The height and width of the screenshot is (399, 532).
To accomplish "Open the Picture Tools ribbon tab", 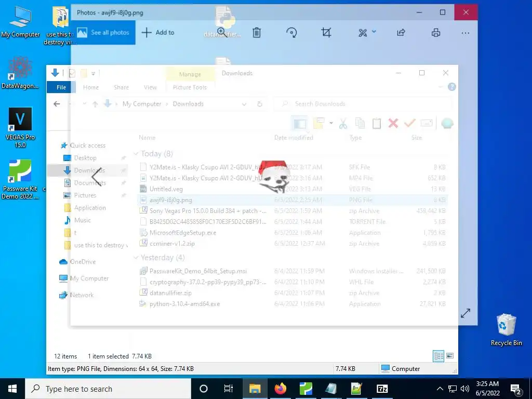I will pos(190,87).
